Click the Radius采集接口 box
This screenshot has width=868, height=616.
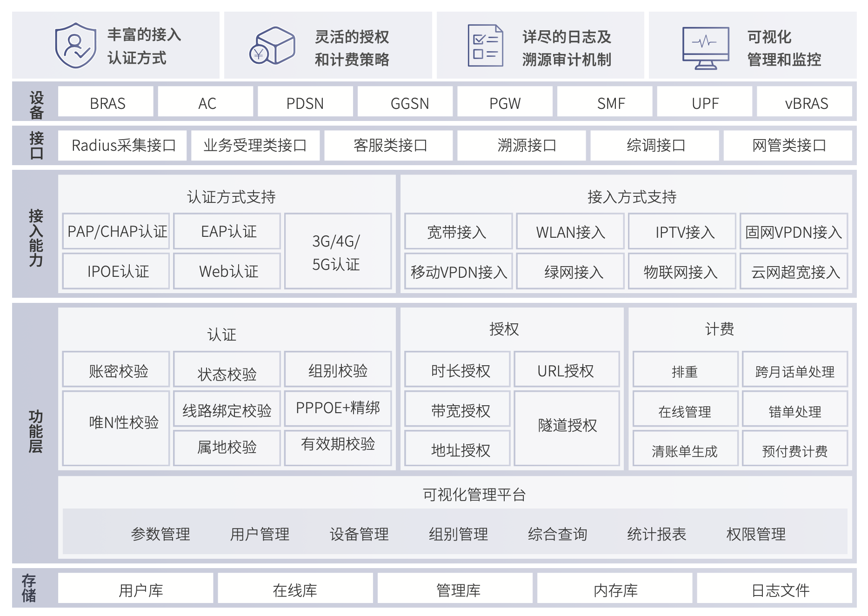tap(122, 145)
